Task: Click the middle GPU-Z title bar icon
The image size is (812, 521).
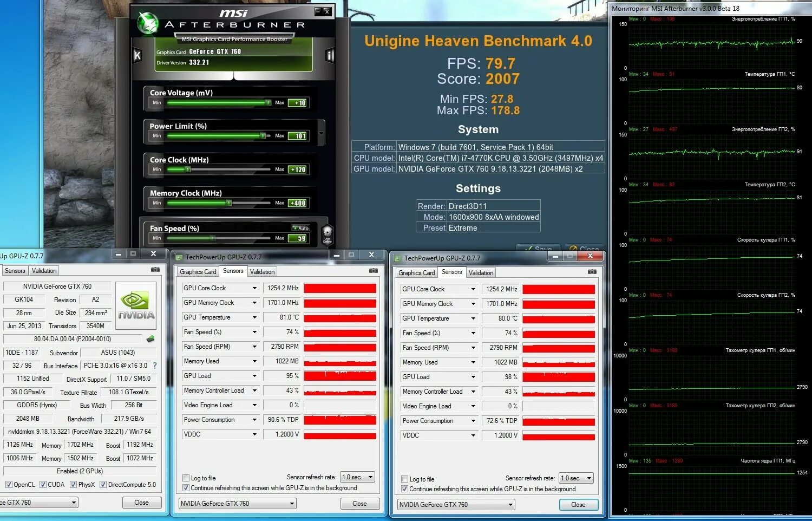Action: [179, 257]
